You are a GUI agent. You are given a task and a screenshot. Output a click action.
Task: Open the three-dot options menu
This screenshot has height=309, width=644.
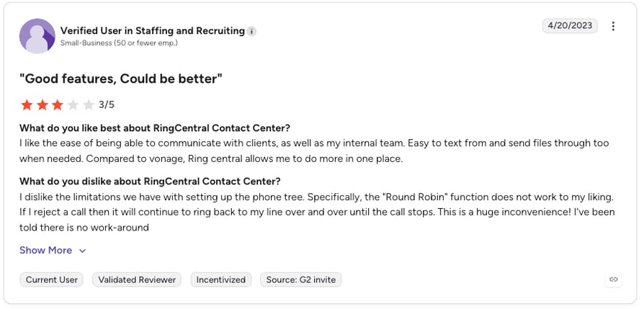[x=613, y=26]
